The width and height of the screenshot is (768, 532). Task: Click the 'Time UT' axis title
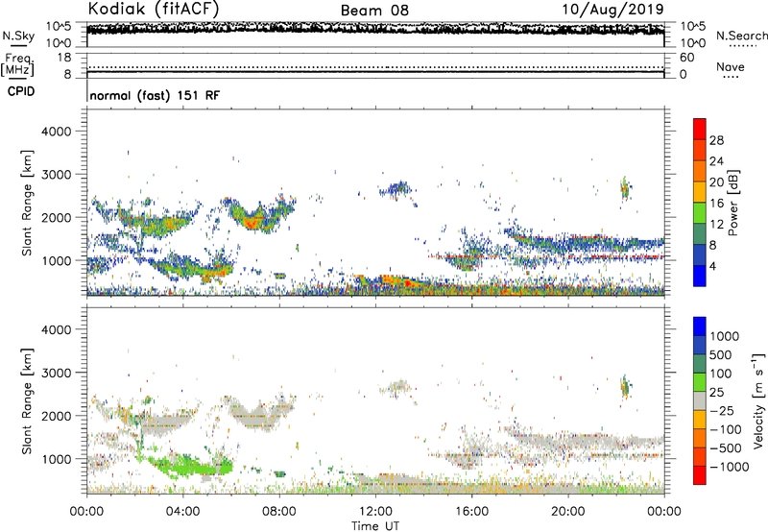coord(375,526)
